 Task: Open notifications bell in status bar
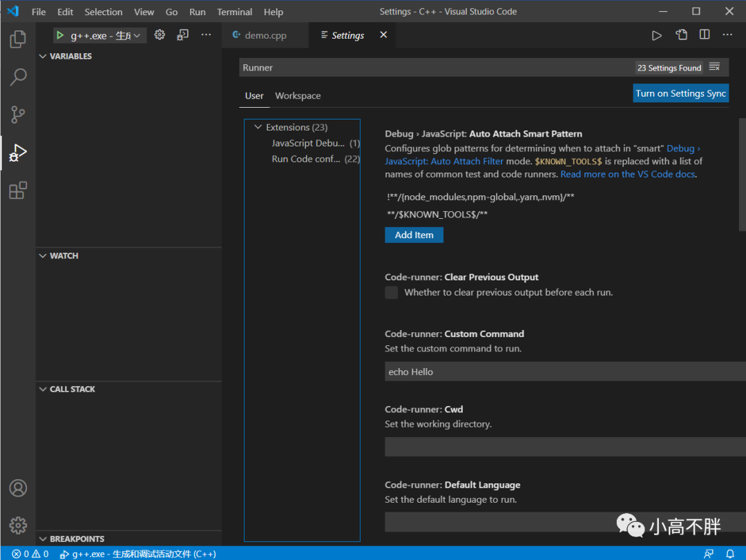pos(730,554)
